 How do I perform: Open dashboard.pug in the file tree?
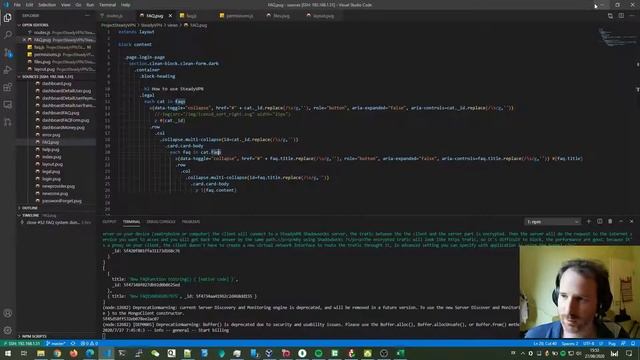[x=56, y=84]
